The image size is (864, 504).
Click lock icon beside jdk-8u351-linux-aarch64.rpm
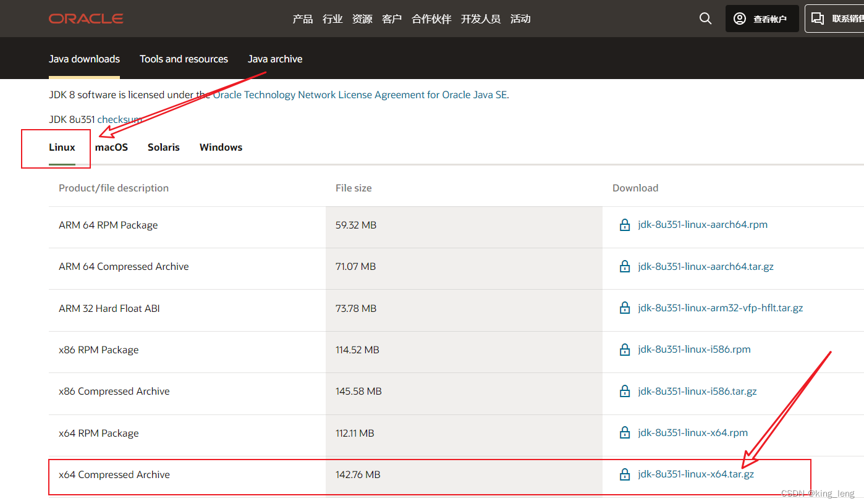click(625, 225)
